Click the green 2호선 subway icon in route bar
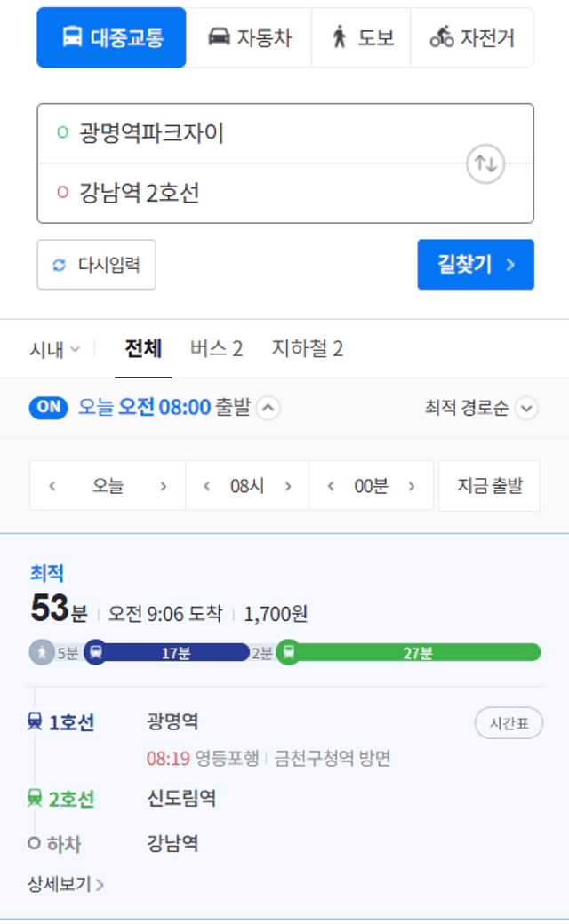The image size is (569, 924). click(x=288, y=652)
